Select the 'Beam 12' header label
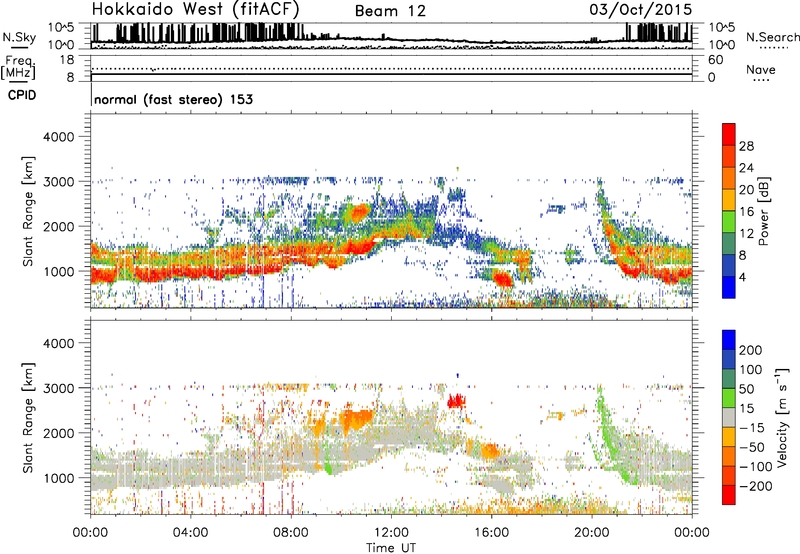 point(390,11)
